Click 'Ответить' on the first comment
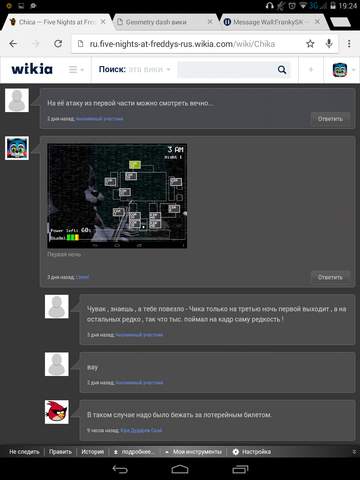360x480 pixels. tap(330, 119)
